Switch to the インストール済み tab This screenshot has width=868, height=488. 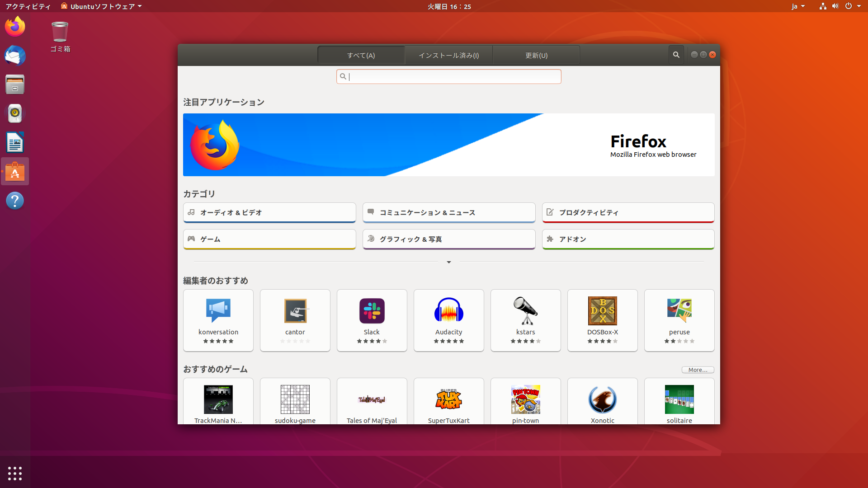click(x=448, y=55)
